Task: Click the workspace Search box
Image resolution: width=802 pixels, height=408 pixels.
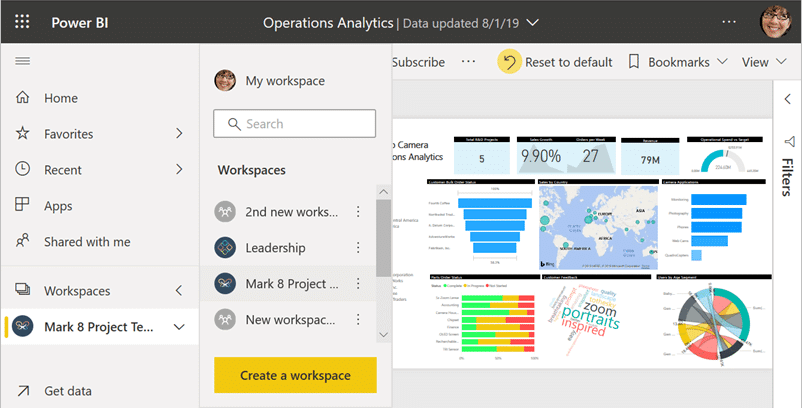Action: [295, 124]
